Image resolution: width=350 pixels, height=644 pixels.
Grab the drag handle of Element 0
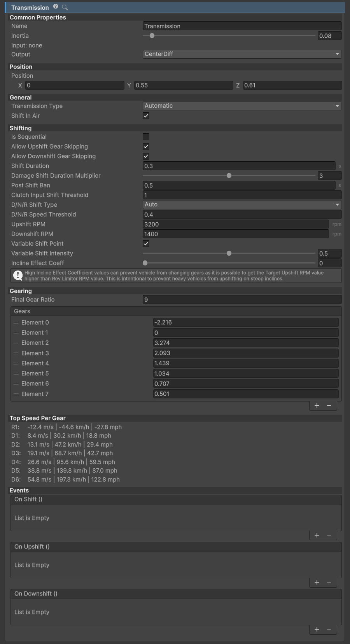coord(16,323)
